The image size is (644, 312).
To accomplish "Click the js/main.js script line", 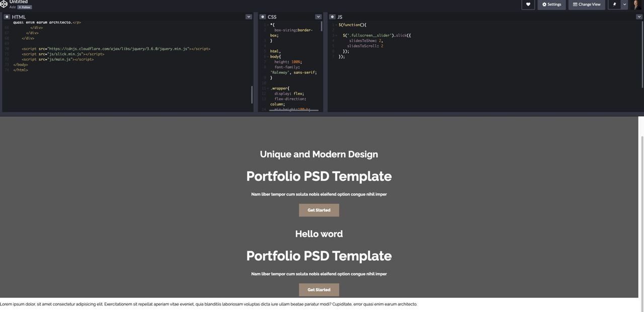I will (x=57, y=59).
